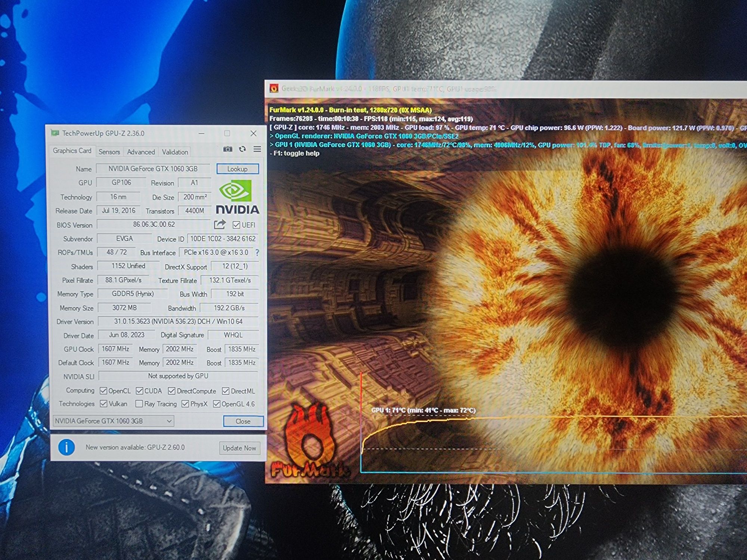Switch to the Advanced tab
Viewport: 747px width, 560px height.
pos(141,152)
